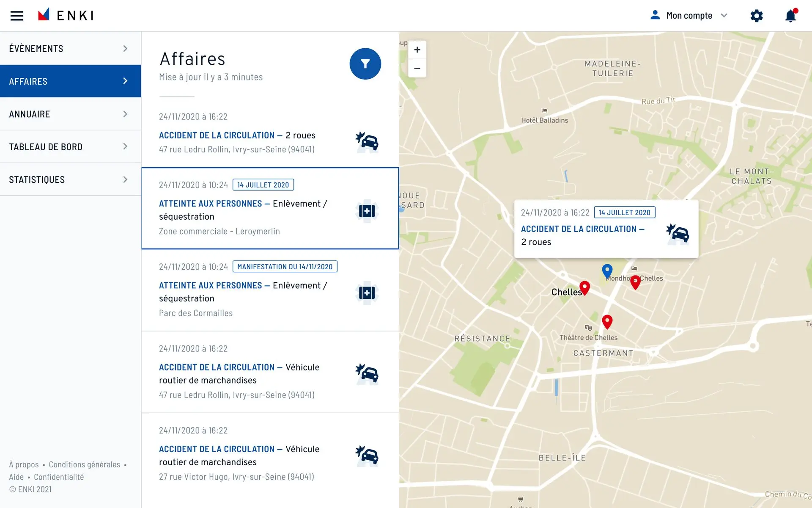The width and height of the screenshot is (812, 508).
Task: Click the accident icon on 27 rue Victor Hugo affaire
Action: coord(367,456)
